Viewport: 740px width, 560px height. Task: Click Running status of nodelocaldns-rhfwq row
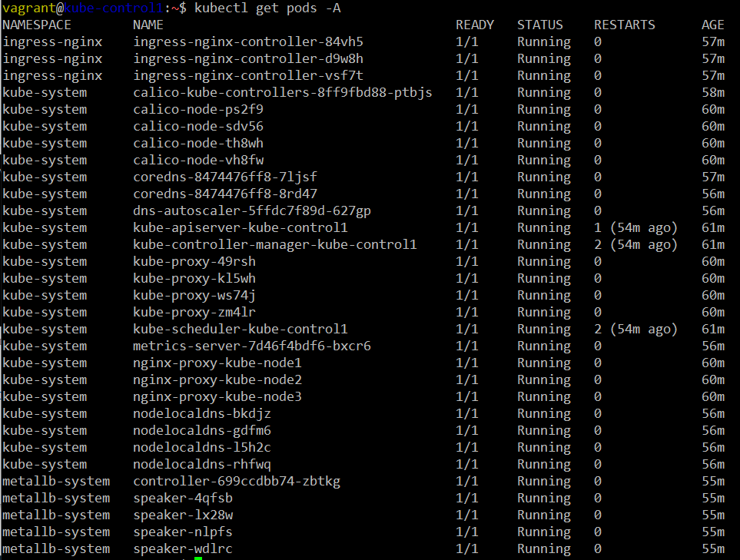pos(544,465)
